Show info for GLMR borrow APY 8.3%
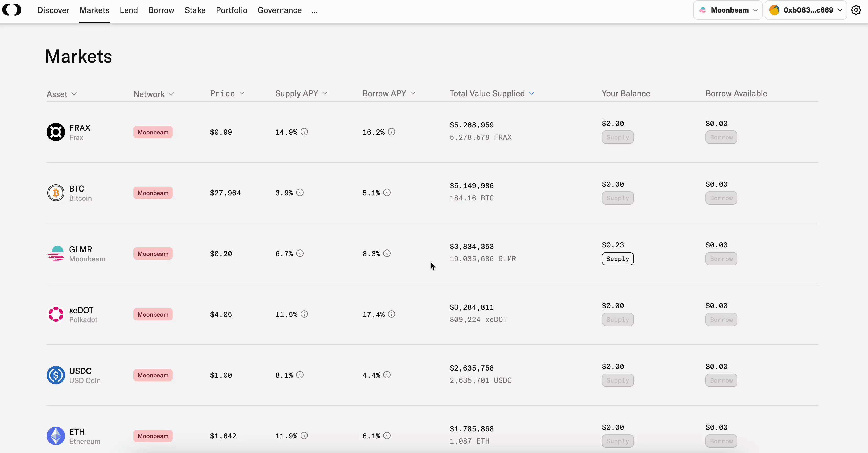 tap(387, 253)
